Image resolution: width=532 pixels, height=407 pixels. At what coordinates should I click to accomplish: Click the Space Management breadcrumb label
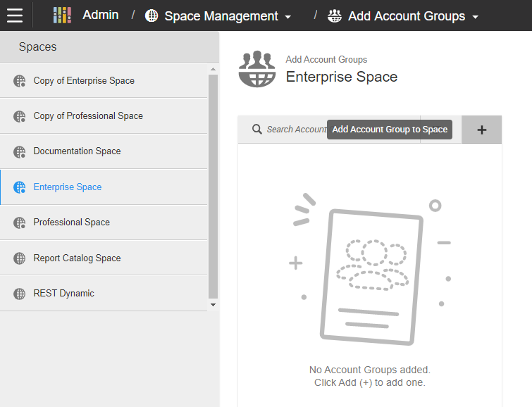(x=221, y=15)
